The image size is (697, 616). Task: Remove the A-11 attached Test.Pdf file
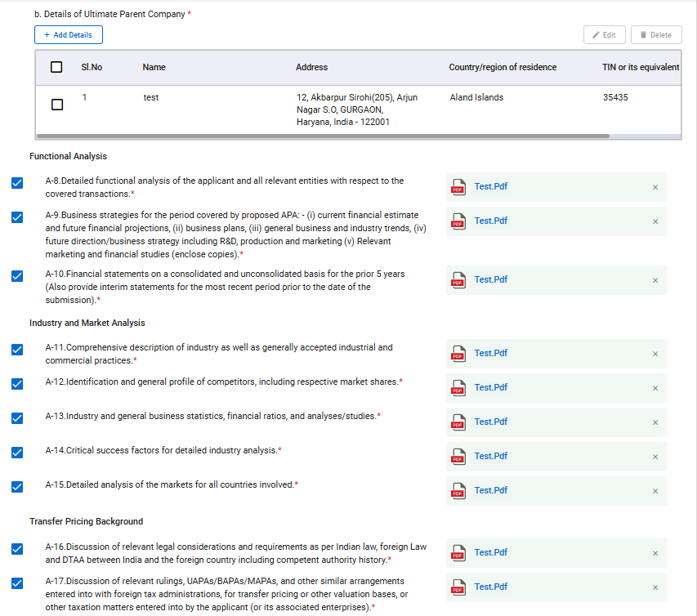pyautogui.click(x=655, y=354)
